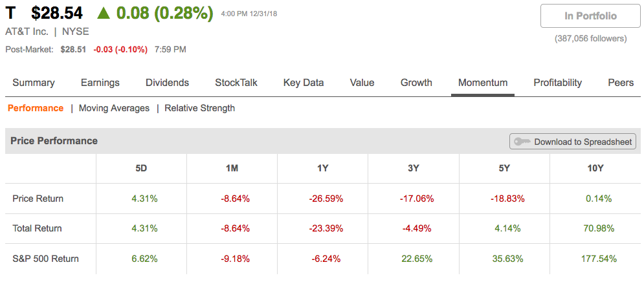Switch to the Earnings tab

(100, 83)
